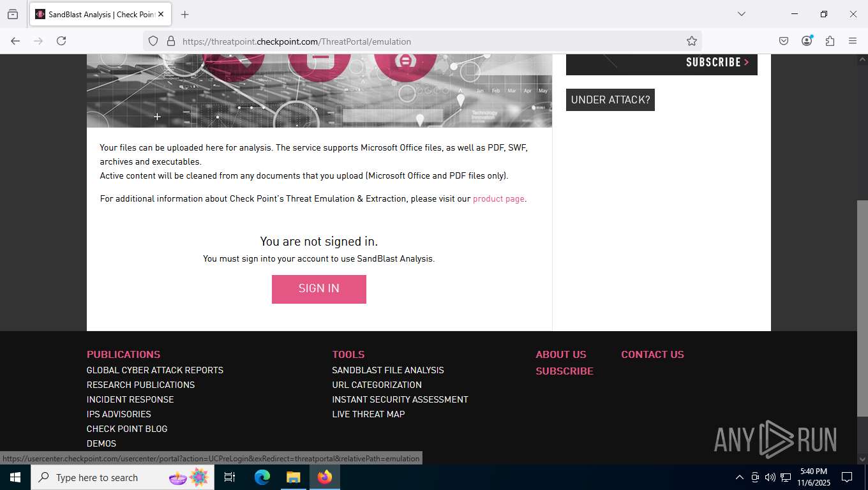Open the list all tabs chevron
The width and height of the screenshot is (868, 490).
point(741,14)
